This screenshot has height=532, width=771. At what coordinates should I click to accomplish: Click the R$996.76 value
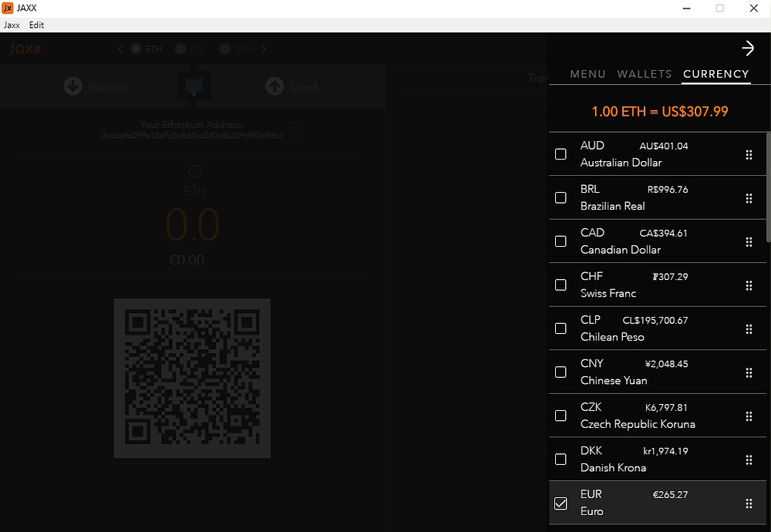[667, 190]
